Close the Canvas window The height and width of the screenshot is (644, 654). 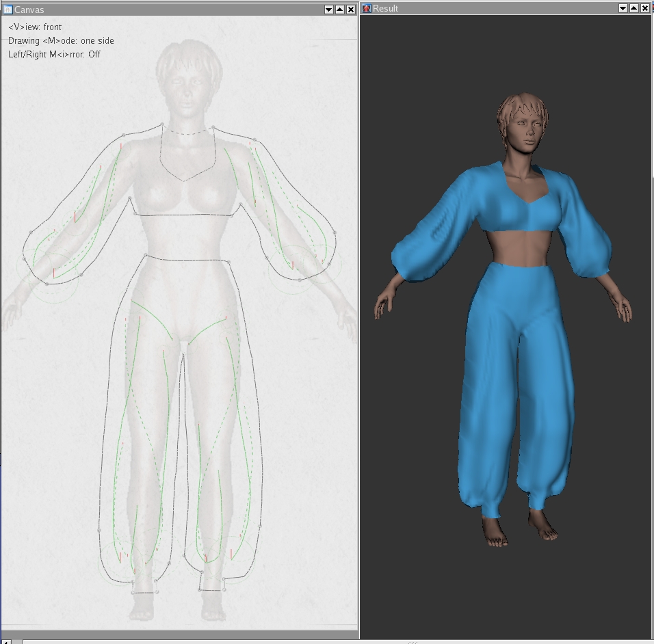click(x=351, y=10)
